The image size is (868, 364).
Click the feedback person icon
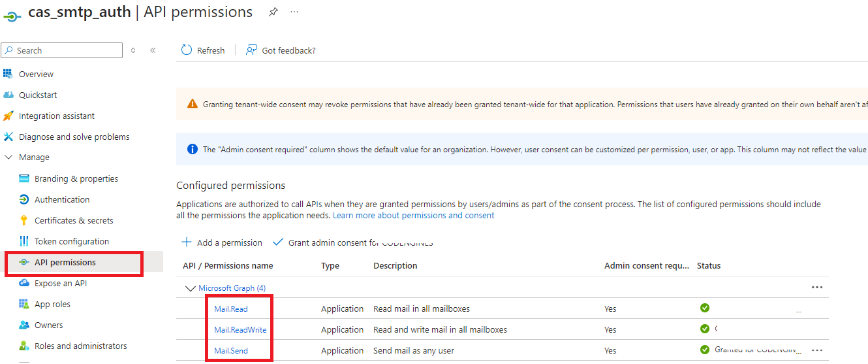[x=251, y=50]
